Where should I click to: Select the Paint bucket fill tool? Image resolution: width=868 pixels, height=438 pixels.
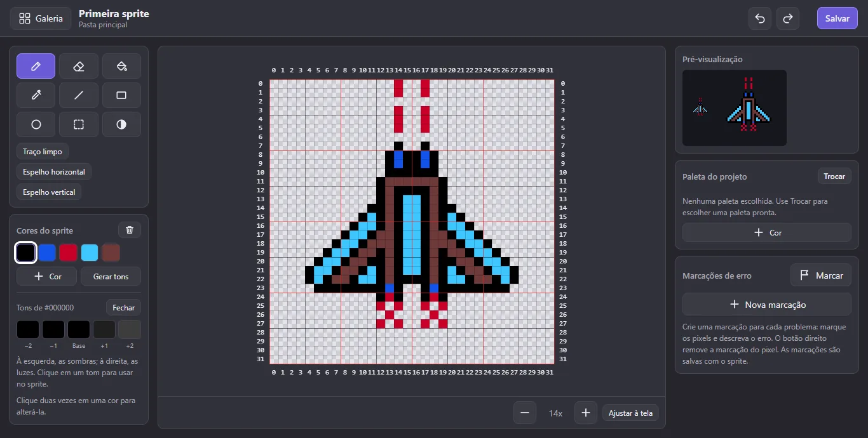coord(121,66)
